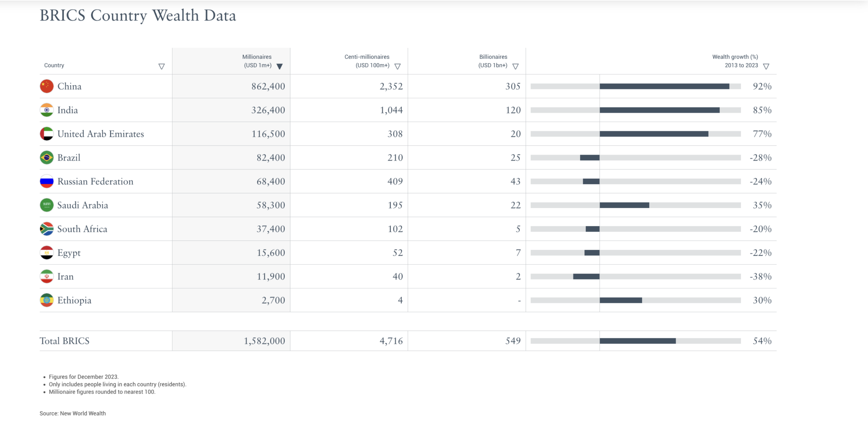Screen dimensions: 868x421
Task: Click the Saudi Arabia flag icon
Action: point(47,205)
